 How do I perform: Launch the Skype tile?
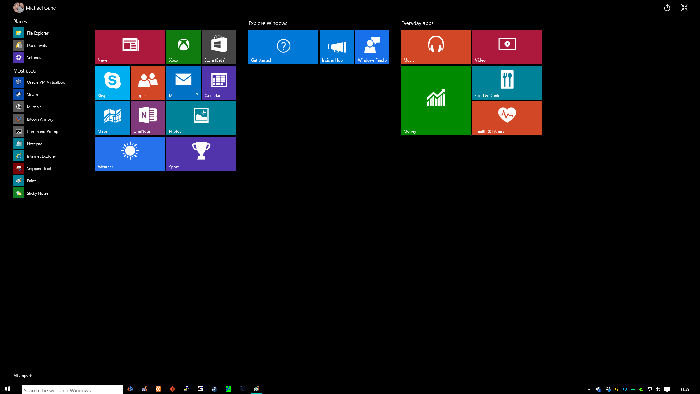point(112,83)
